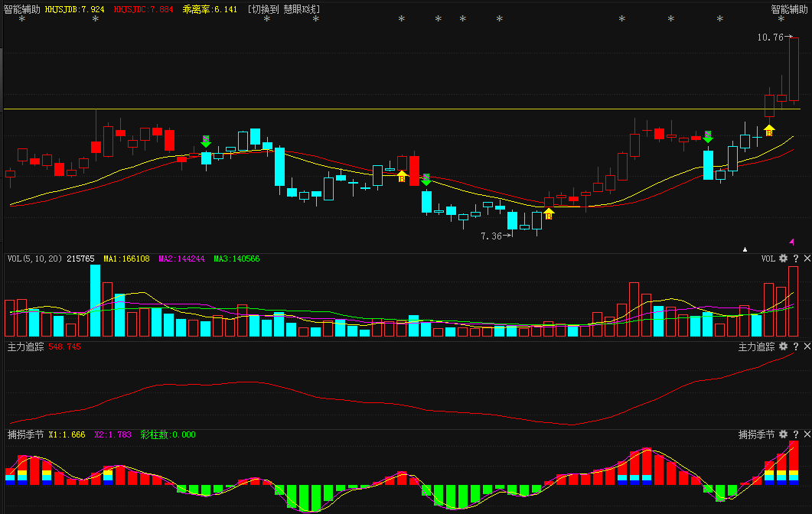Select the VOL(5,10,20) indicator title

[x=34, y=259]
